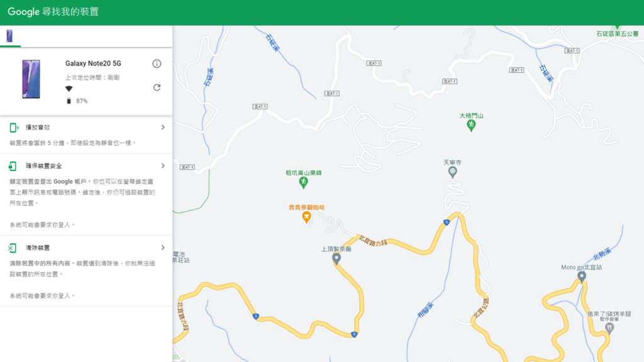
Task: Click the 粗坑崙山東峰 hiking marker
Action: tap(304, 182)
